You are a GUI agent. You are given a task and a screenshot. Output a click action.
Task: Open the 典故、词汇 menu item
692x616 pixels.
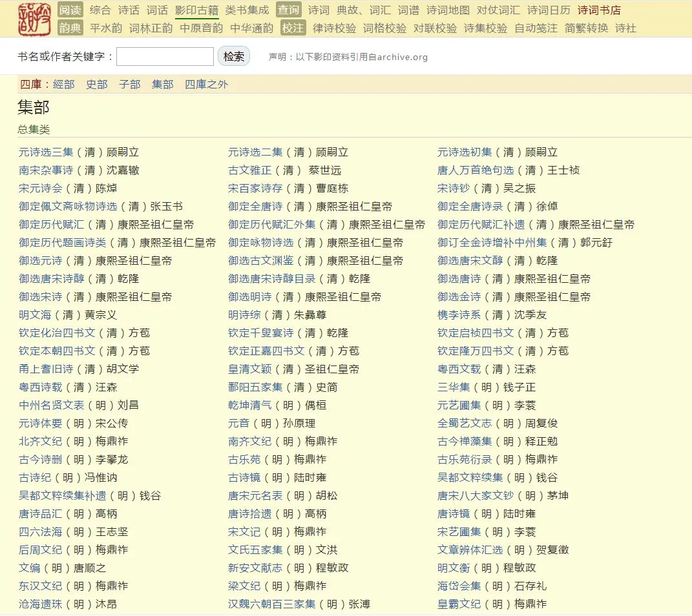coord(364,10)
